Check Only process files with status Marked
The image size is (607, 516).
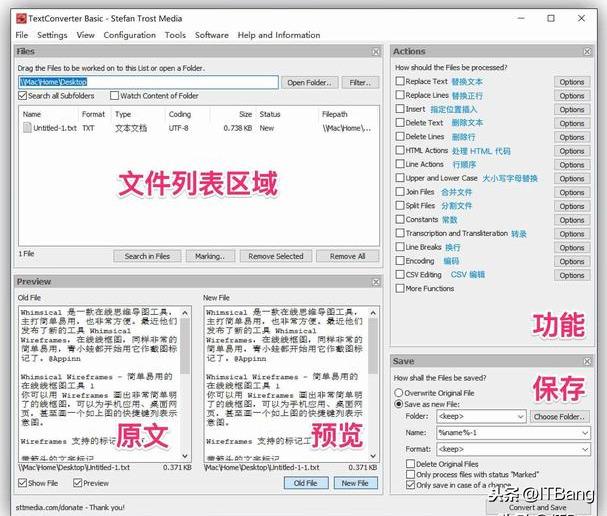click(410, 474)
